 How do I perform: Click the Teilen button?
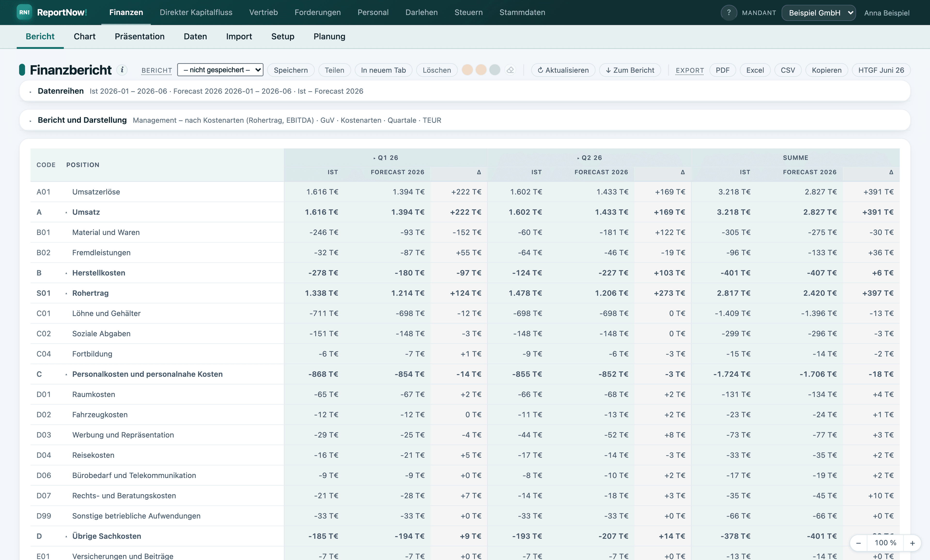[334, 70]
